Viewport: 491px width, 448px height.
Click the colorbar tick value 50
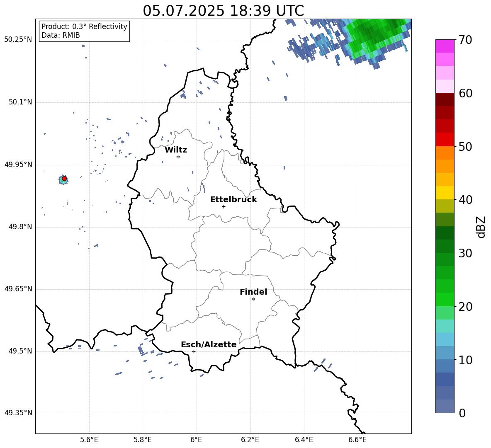pos(466,146)
